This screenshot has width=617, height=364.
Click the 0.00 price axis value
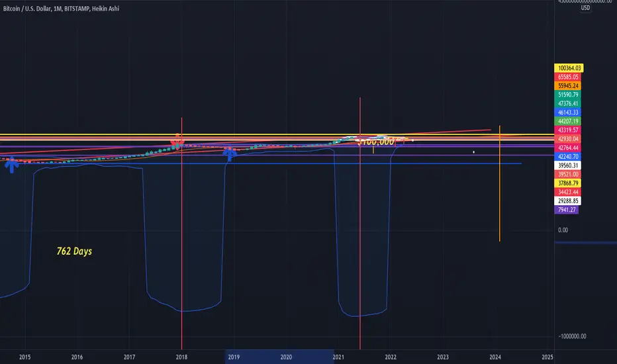[x=563, y=230]
